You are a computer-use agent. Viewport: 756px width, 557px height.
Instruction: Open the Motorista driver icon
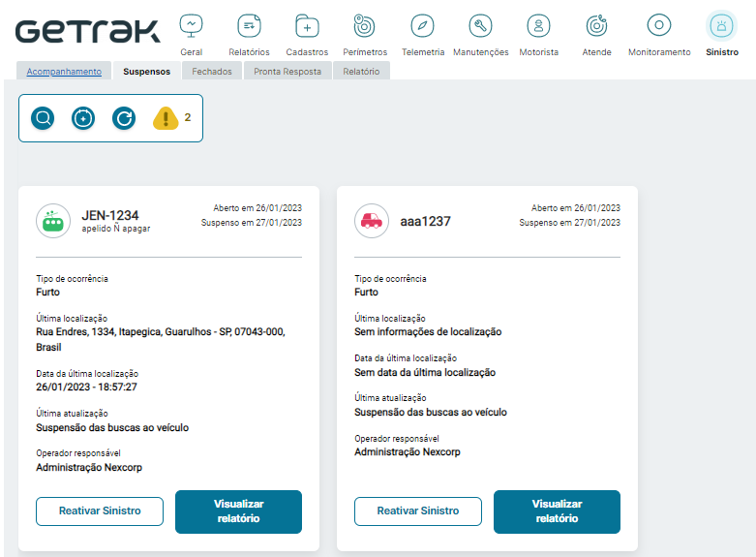coord(538,26)
